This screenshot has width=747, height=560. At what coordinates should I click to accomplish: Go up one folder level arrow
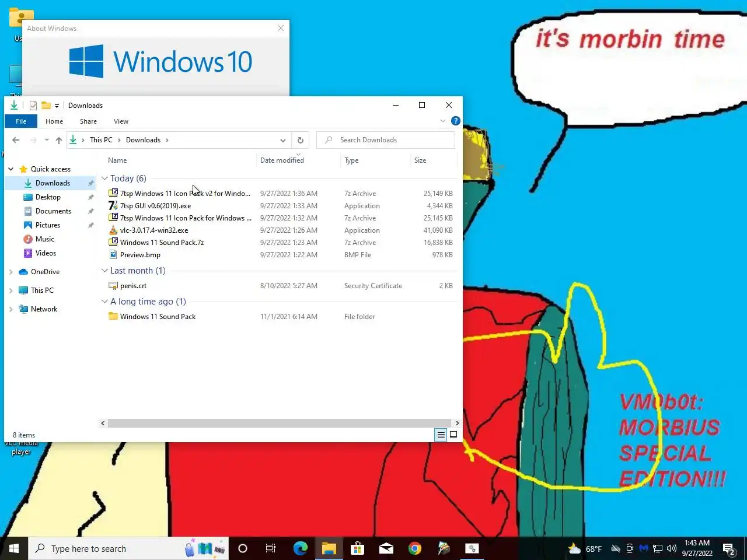tap(59, 140)
